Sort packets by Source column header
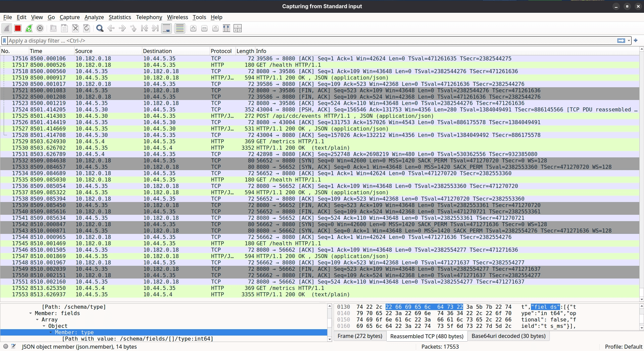 tap(108, 51)
